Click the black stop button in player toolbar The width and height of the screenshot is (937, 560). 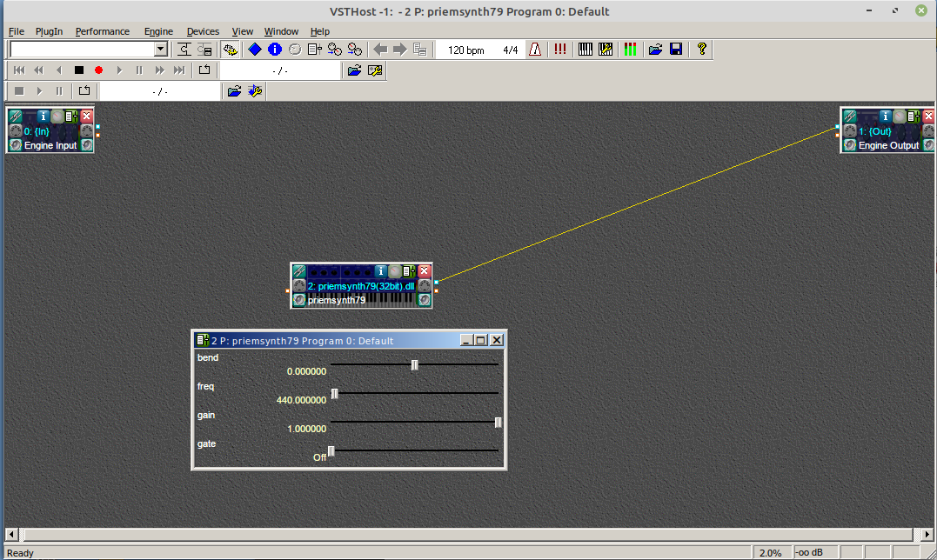click(x=79, y=70)
